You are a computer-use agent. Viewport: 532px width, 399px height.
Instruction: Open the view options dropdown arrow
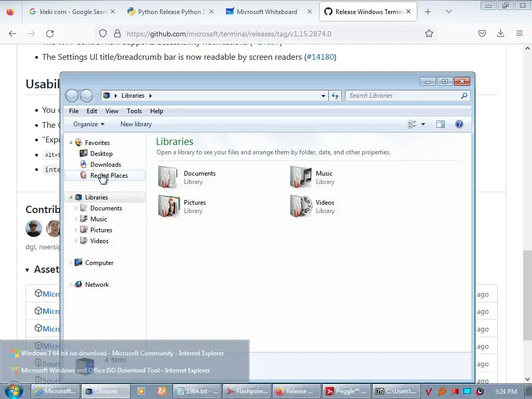click(x=423, y=124)
